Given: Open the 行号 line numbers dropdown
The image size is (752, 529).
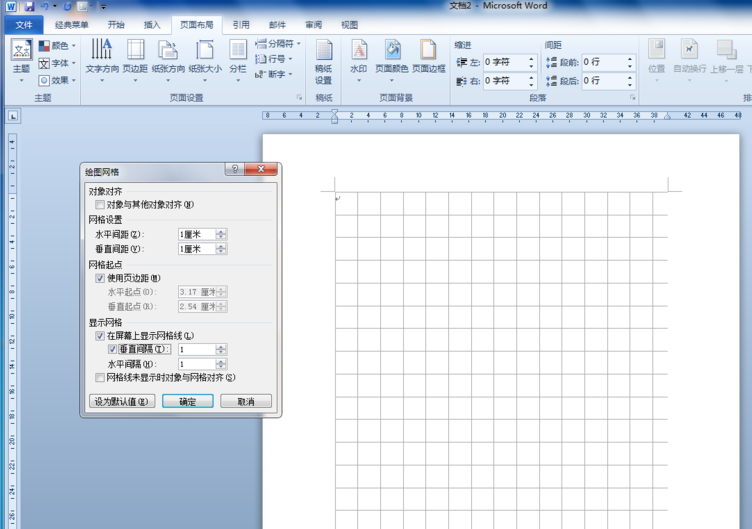Looking at the screenshot, I should [276, 59].
